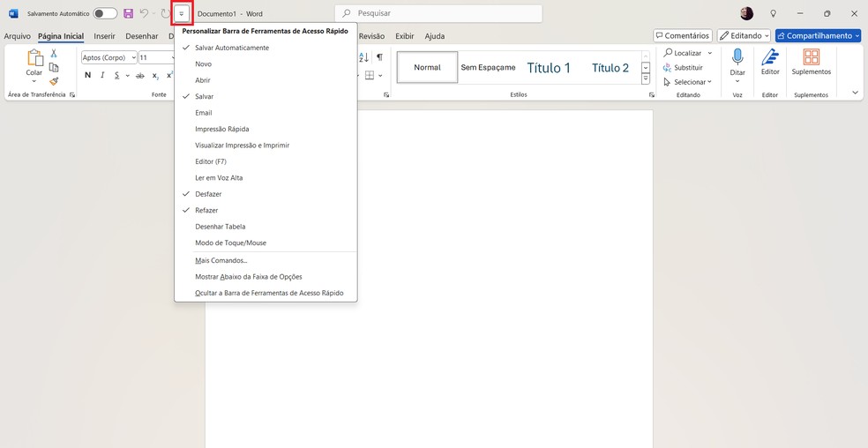This screenshot has height=448, width=868.
Task: Open the Estilos group dialog launcher
Action: click(x=651, y=95)
